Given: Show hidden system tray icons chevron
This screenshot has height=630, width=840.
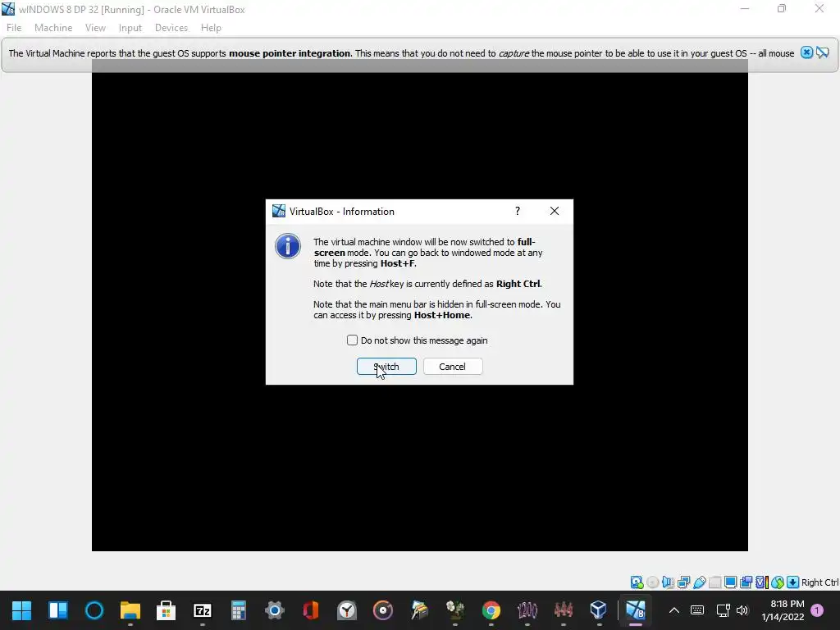Looking at the screenshot, I should click(x=674, y=610).
